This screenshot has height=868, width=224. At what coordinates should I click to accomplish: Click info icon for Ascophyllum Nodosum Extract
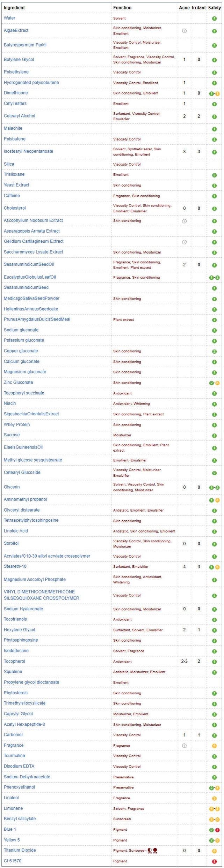tap(185, 221)
